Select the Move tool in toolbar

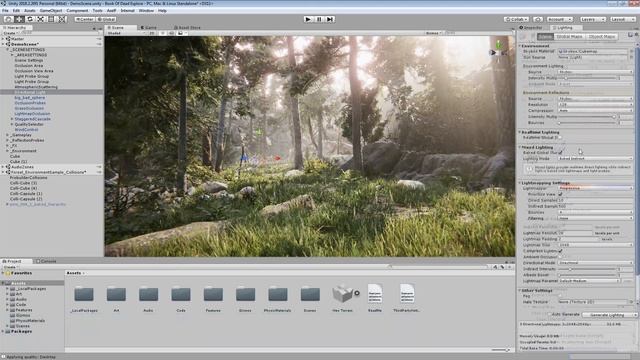point(19,19)
